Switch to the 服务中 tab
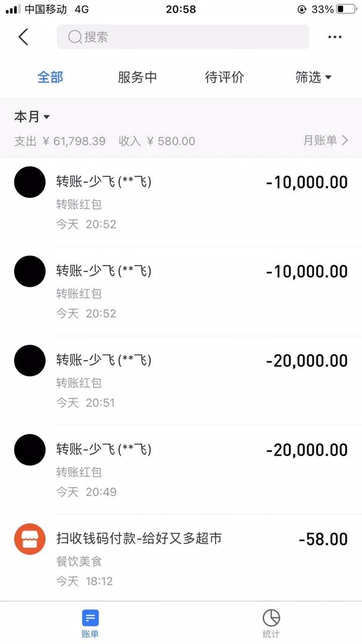The image size is (362, 644). [137, 77]
